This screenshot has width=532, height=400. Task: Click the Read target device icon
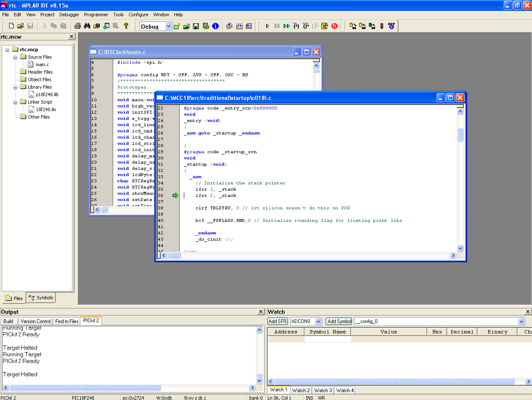[x=362, y=26]
